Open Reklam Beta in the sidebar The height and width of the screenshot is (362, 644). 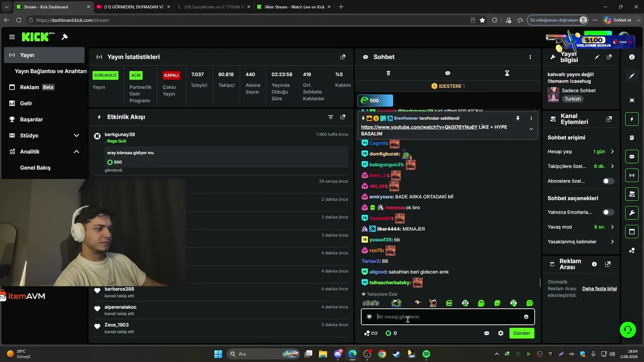(44, 87)
